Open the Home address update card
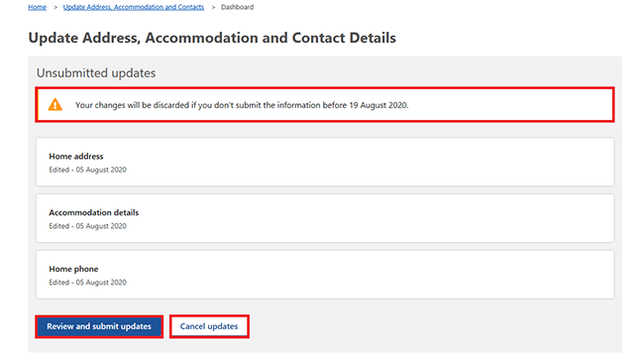This screenshot has height=362, width=644. [325, 162]
